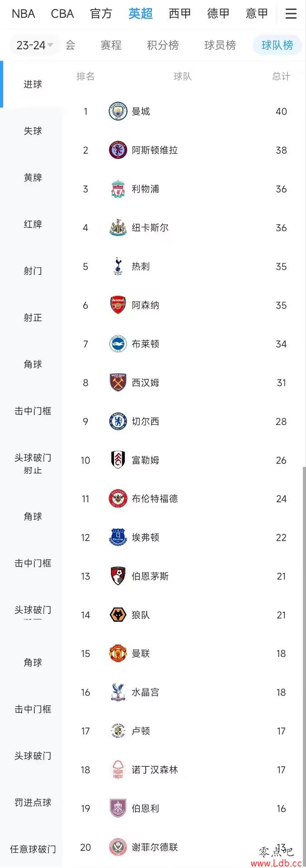This screenshot has width=306, height=868.
Task: Tap the Arsenal cannon crest
Action: click(118, 305)
